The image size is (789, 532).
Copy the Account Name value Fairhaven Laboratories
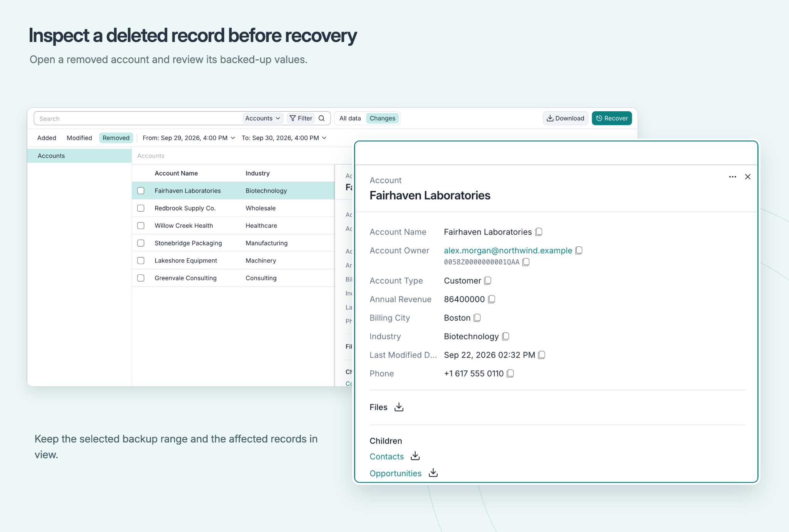click(x=539, y=232)
